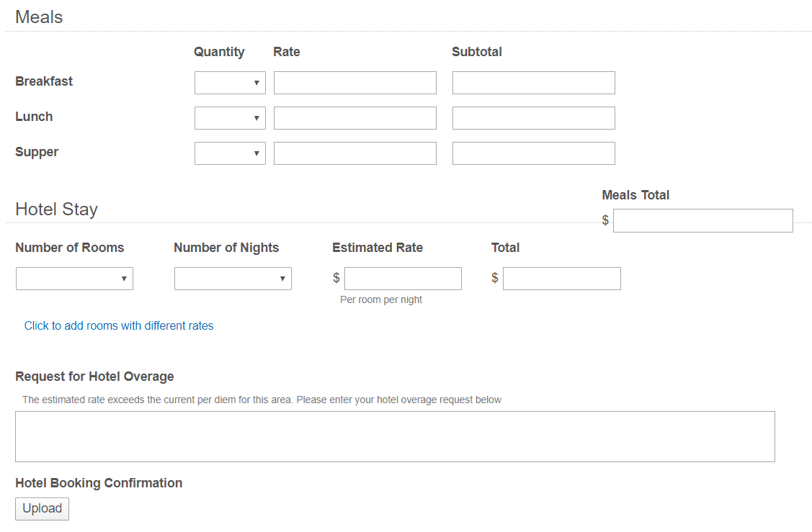Focus the hotel Total field

561,279
